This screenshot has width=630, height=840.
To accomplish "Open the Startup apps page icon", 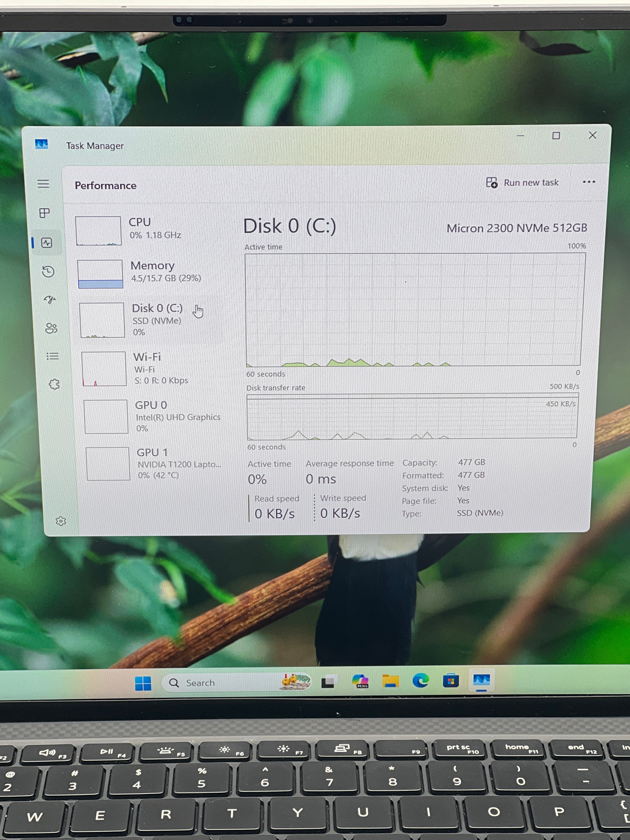I will coord(50,300).
